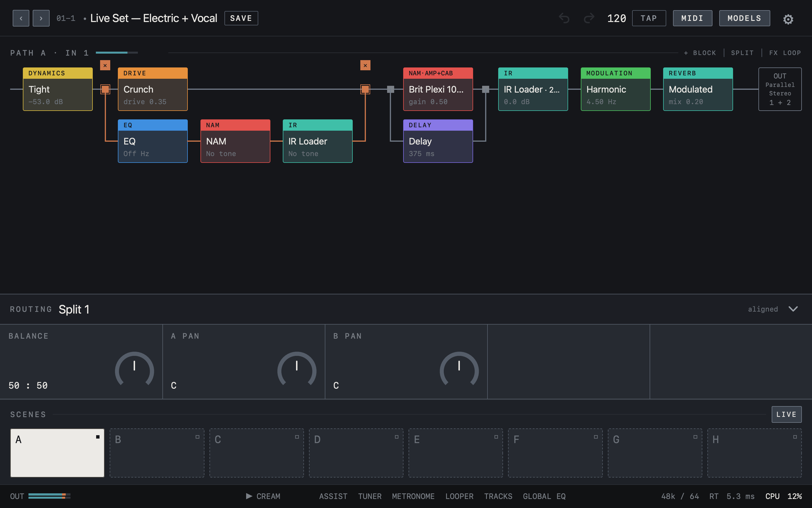
Task: Open the MIDI panel
Action: tap(692, 18)
